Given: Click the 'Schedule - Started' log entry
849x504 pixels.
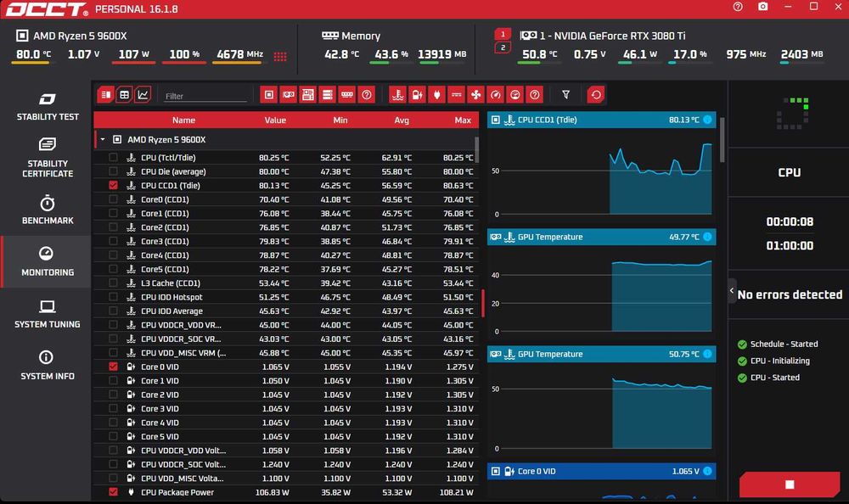Looking at the screenshot, I should [x=784, y=344].
